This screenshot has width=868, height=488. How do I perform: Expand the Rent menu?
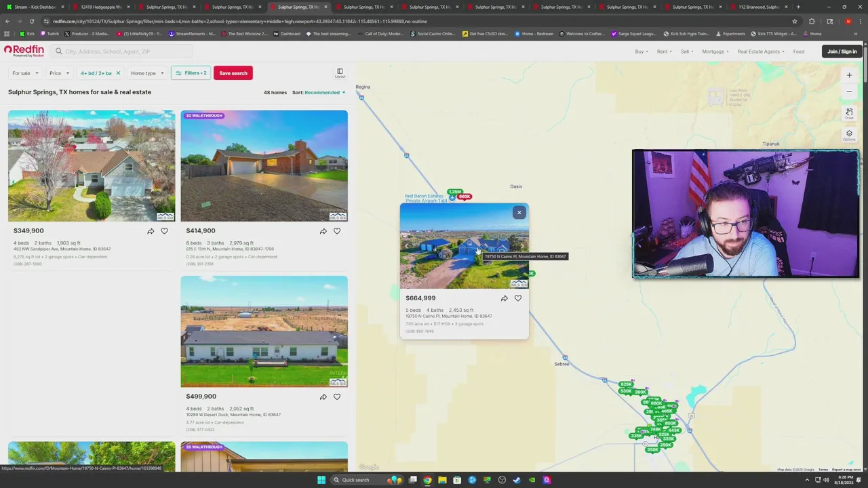664,52
